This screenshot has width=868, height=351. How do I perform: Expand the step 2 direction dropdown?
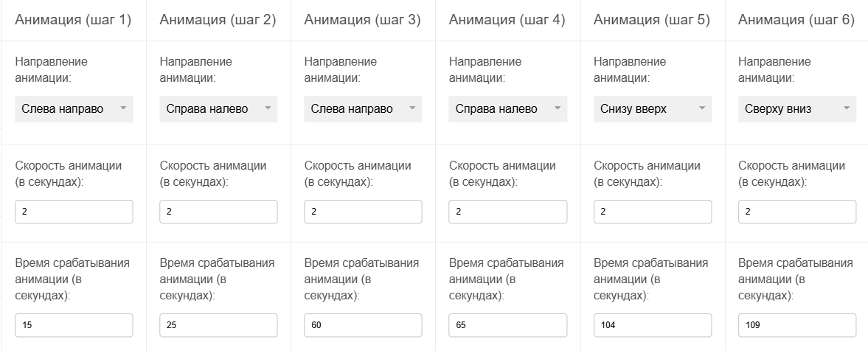click(218, 109)
